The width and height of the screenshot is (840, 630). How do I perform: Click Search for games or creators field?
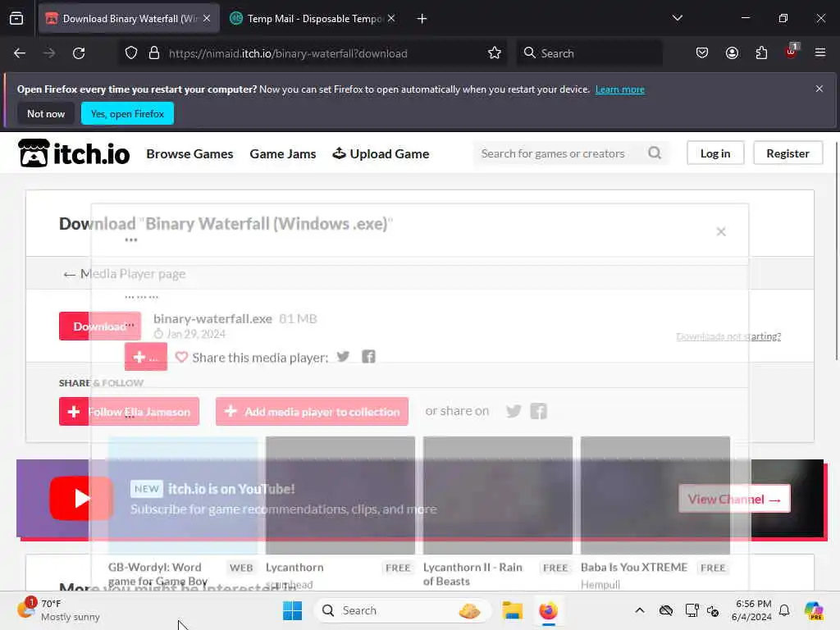pyautogui.click(x=557, y=153)
